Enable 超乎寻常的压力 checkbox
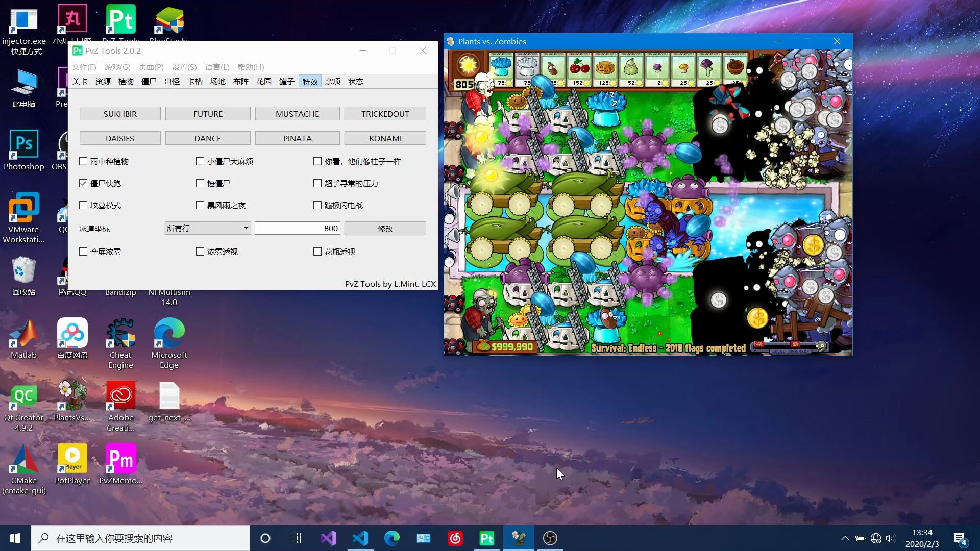Image resolution: width=980 pixels, height=551 pixels. click(317, 183)
